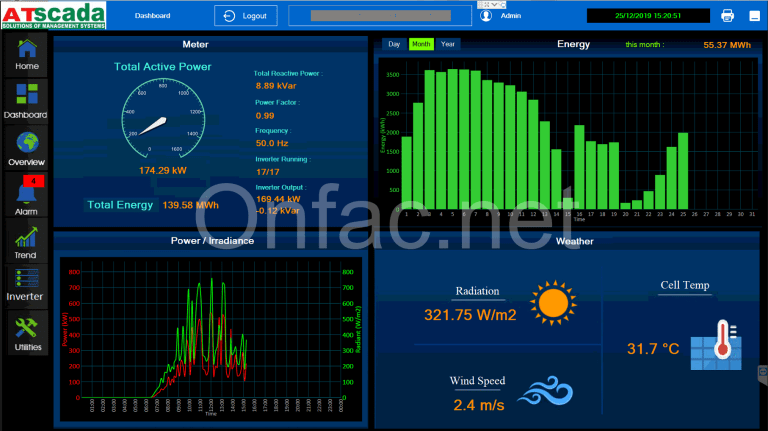Switch Energy chart to Day view
The image size is (768, 431).
coord(394,44)
